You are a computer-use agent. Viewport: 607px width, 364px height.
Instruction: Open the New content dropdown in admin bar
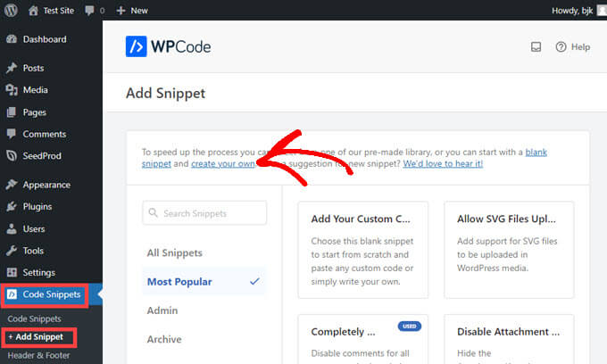(132, 10)
